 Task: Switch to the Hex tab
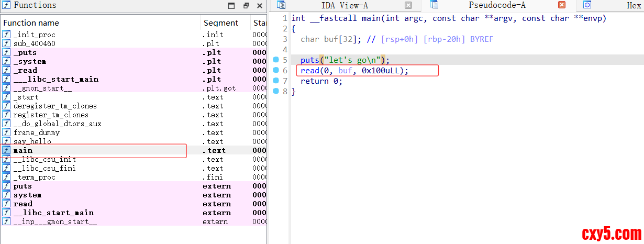pyautogui.click(x=634, y=5)
